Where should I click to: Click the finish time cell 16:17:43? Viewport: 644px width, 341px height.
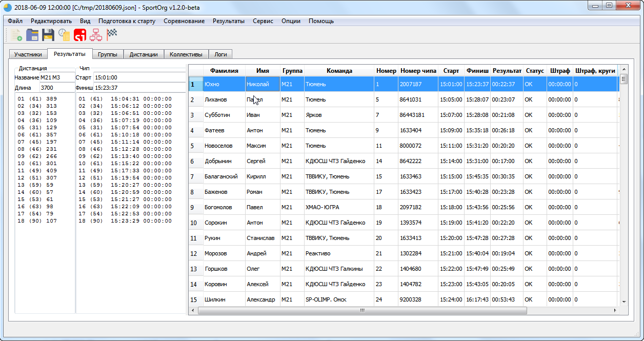click(477, 299)
